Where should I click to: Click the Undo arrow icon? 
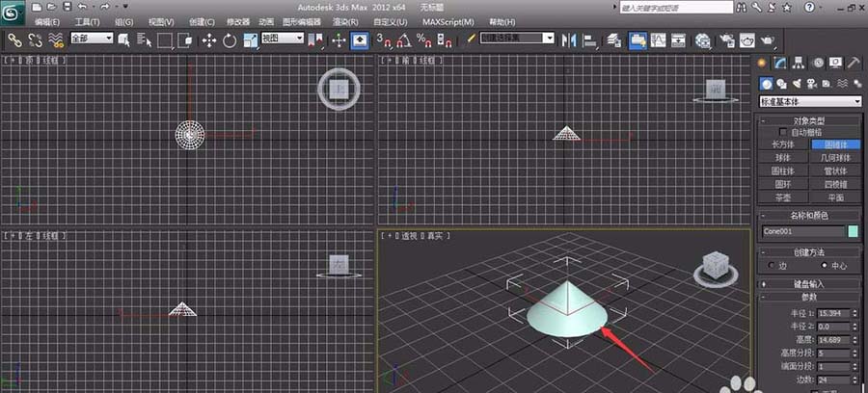click(x=83, y=7)
